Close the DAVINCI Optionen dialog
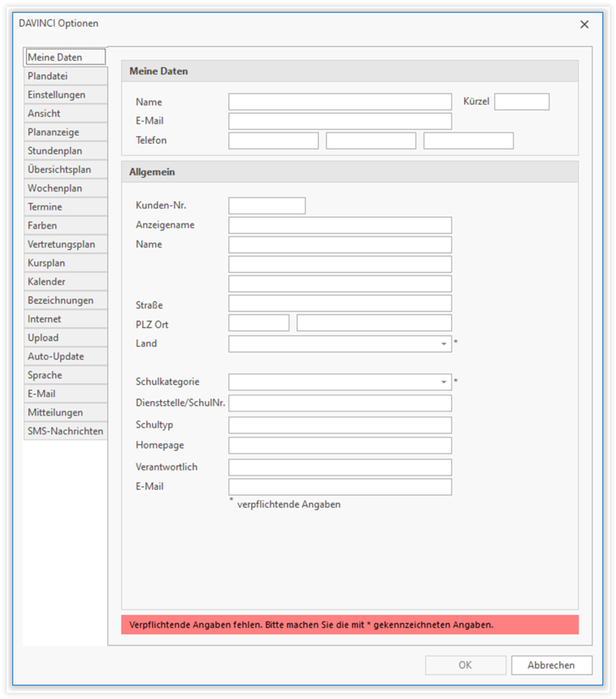Screen dimensions: 616x699 (x=584, y=24)
